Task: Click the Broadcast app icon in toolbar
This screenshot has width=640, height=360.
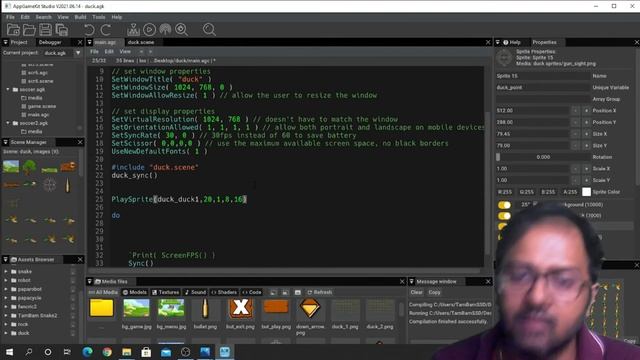Action: [165, 29]
